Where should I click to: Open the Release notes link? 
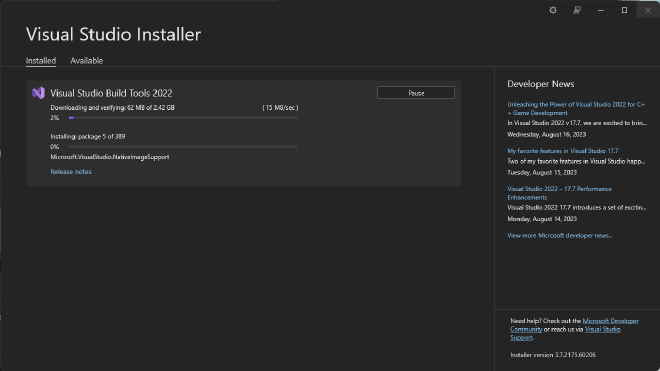click(x=71, y=171)
